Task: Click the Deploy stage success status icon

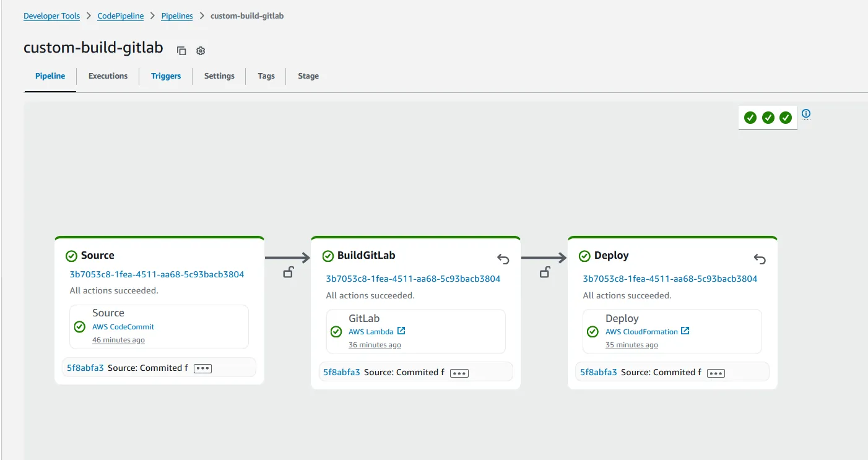Action: (584, 256)
